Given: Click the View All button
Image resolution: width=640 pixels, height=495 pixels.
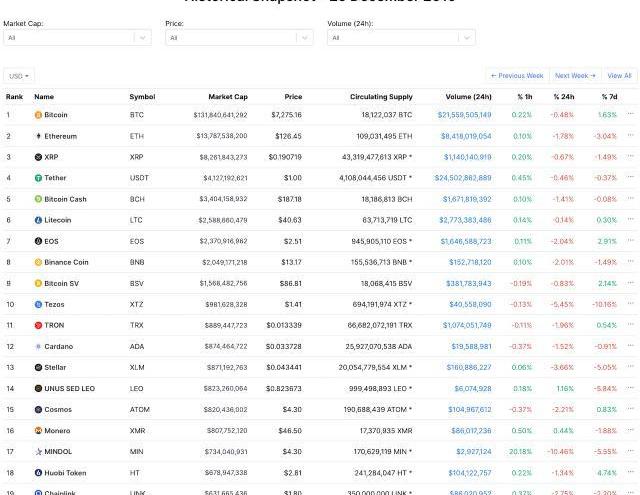Looking at the screenshot, I should coord(619,76).
